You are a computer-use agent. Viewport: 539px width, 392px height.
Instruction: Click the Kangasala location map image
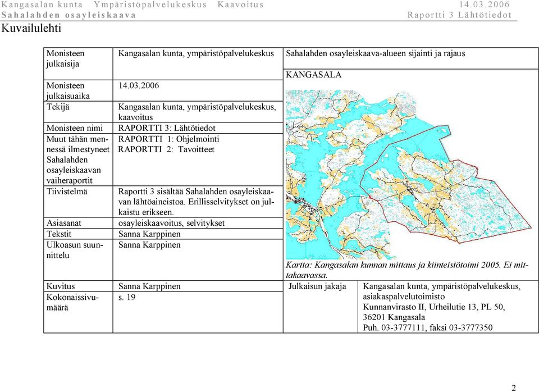pyautogui.click(x=409, y=174)
